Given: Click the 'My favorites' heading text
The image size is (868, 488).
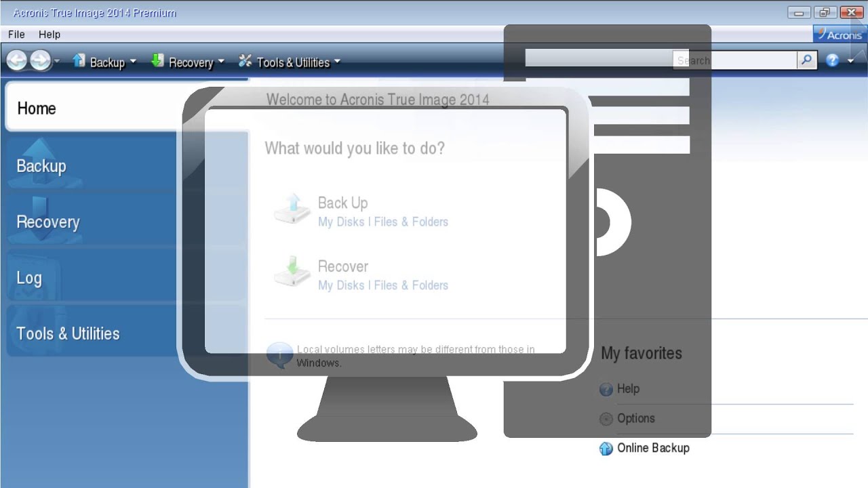Looking at the screenshot, I should (642, 353).
